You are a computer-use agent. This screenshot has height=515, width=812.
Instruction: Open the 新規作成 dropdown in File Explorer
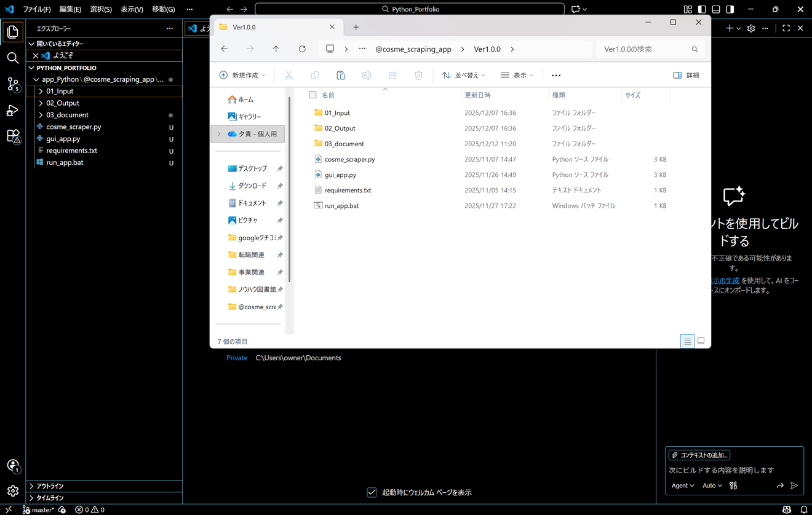click(x=242, y=75)
